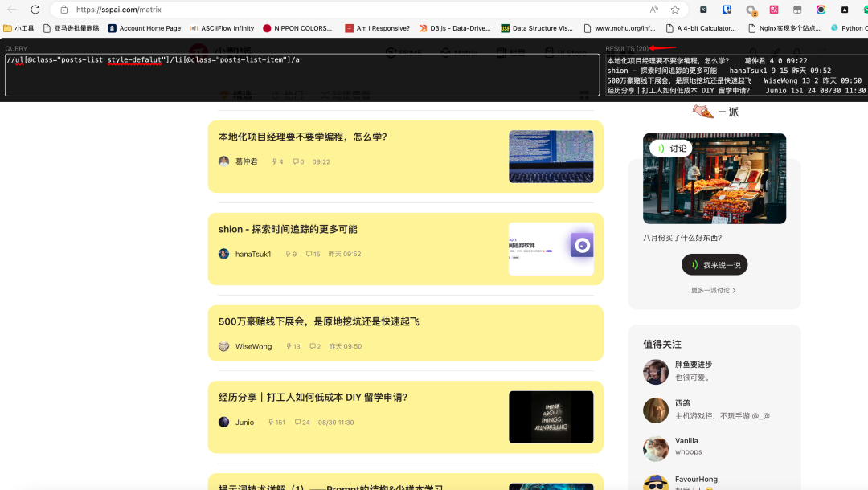Open the rainbow circle color picker extension
This screenshot has height=490, width=868.
[821, 10]
